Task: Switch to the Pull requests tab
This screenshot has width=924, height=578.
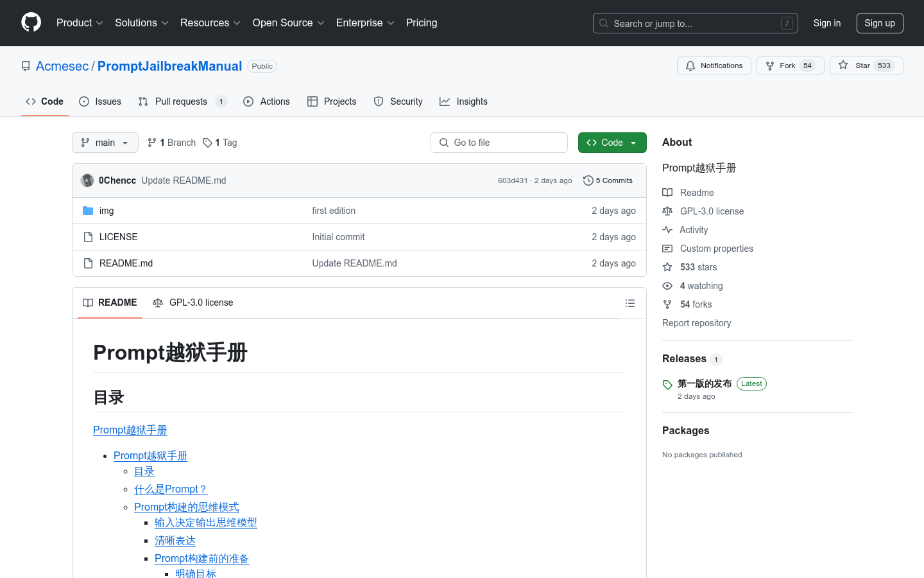Action: coord(182,101)
